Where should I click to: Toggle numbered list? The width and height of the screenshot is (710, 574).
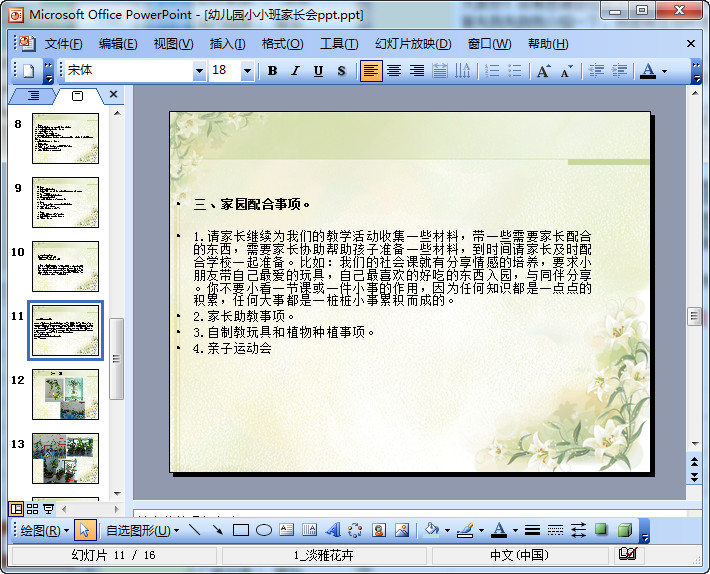coord(492,71)
